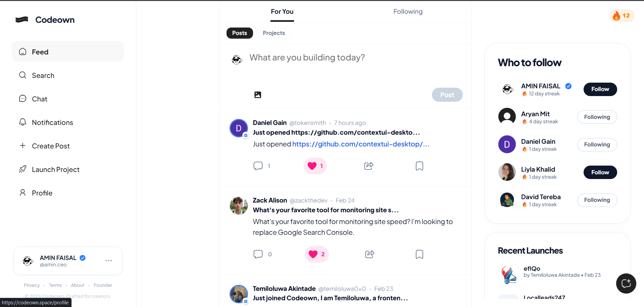The width and height of the screenshot is (644, 307).
Task: Click the streak fire counter showing 12
Action: 621,15
